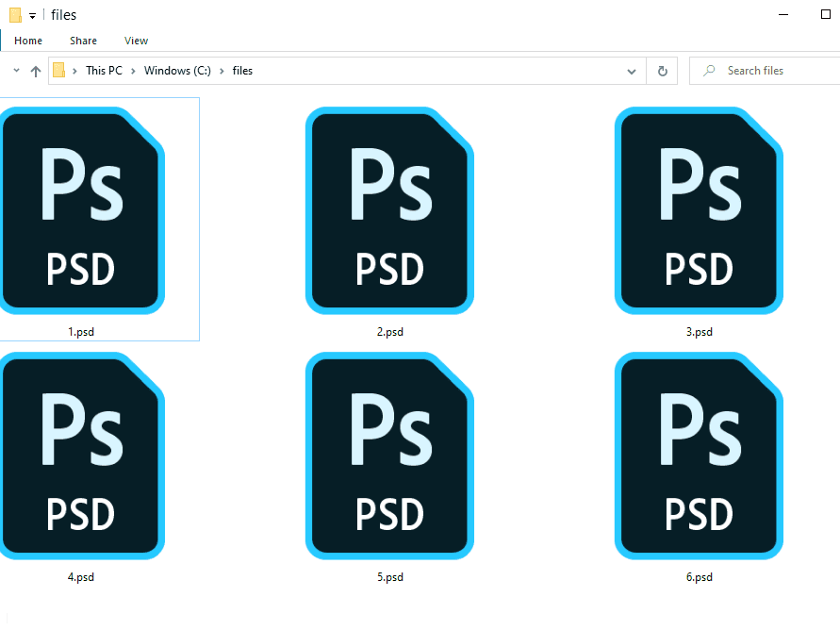Select the 6.psd Photoshop file icon
This screenshot has height=630, width=840.
[699, 456]
